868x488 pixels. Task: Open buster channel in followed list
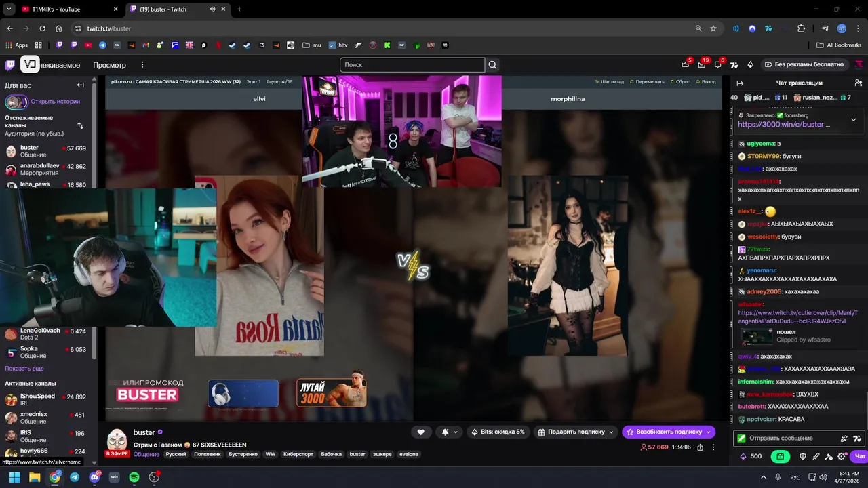[x=46, y=151]
